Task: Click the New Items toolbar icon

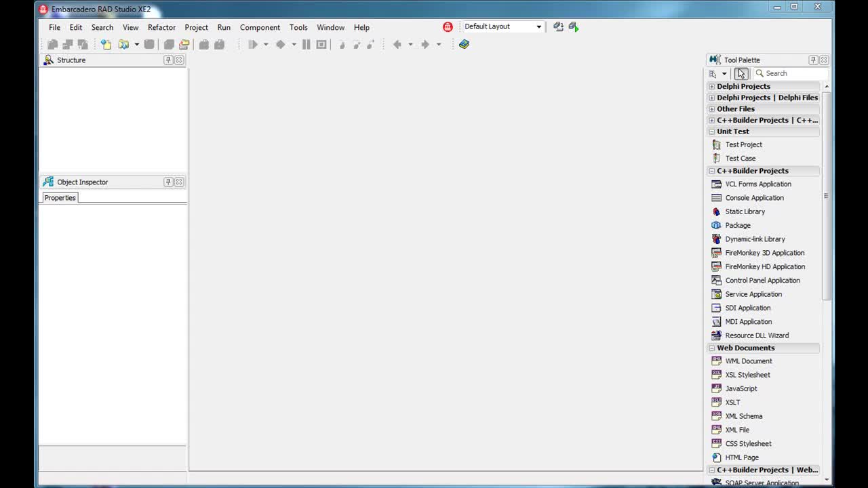Action: (x=106, y=44)
